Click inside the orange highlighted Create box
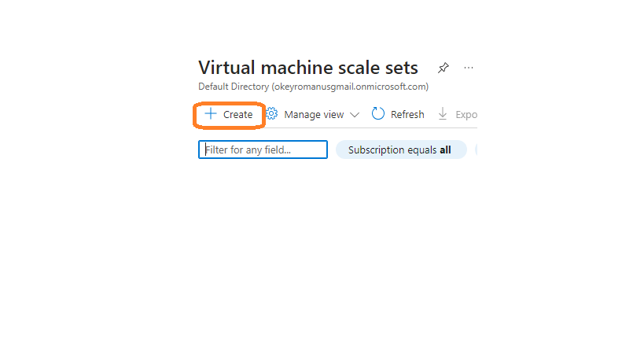The height and width of the screenshot is (362, 644). (x=229, y=116)
